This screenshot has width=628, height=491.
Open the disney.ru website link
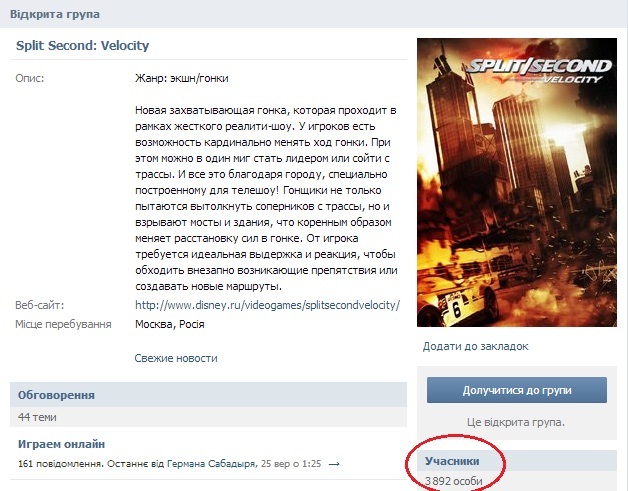(x=268, y=305)
